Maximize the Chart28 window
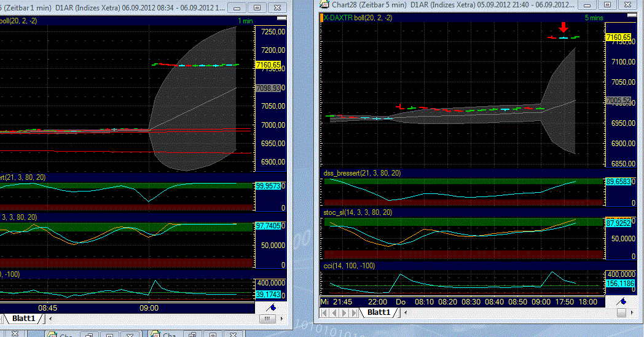Viewport: 644px width, 337px height. (608, 4)
